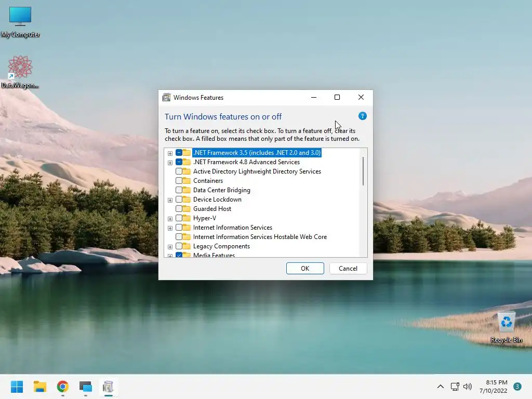This screenshot has height=399, width=532.
Task: Expand .NET Framework 4.8 Advanced Services node
Action: tap(170, 163)
